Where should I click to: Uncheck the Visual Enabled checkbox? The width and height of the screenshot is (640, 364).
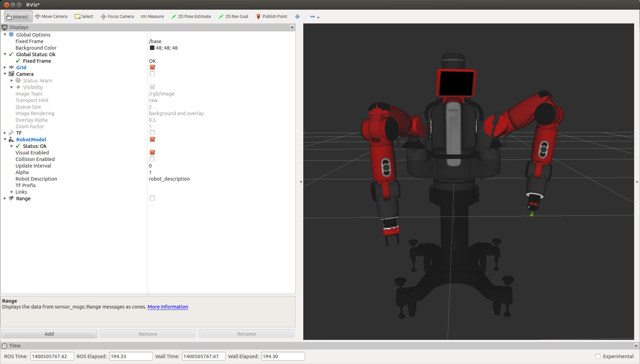[x=152, y=152]
